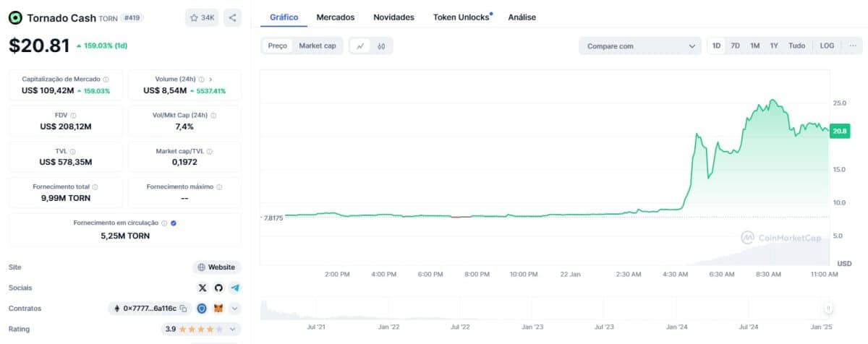Expand the Rating 3.9 dropdown
The image size is (868, 344).
tap(200, 329)
